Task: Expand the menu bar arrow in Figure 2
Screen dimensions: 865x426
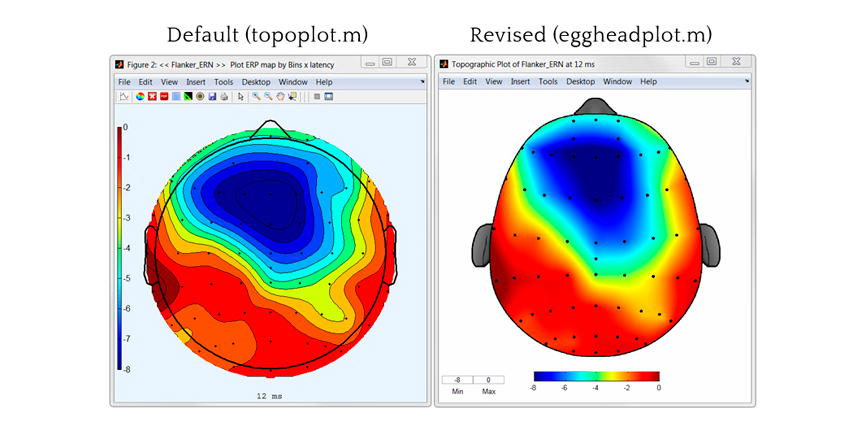Action: 423,81
